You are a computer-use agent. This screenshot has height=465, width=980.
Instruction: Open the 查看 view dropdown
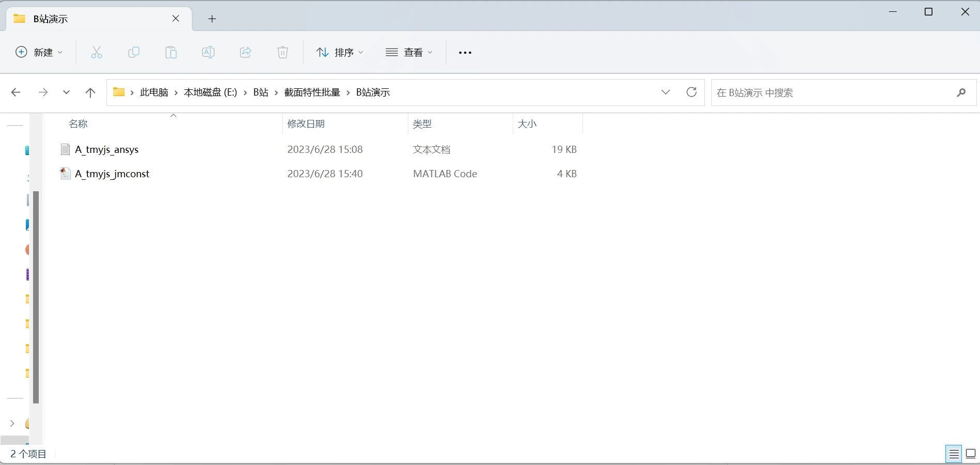pos(409,52)
